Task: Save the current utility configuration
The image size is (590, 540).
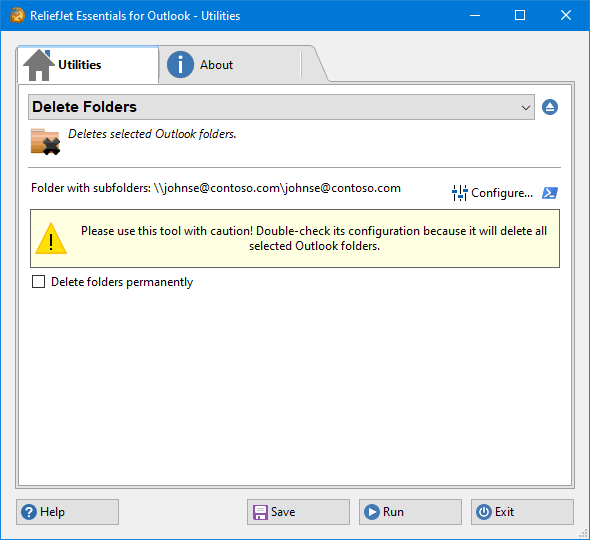Action: [298, 512]
